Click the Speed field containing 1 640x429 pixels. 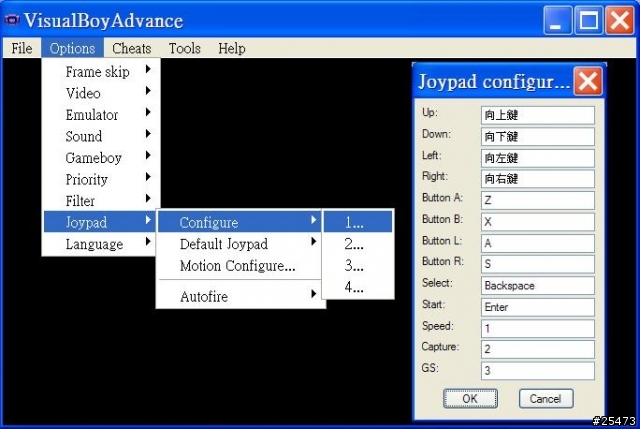click(x=538, y=328)
